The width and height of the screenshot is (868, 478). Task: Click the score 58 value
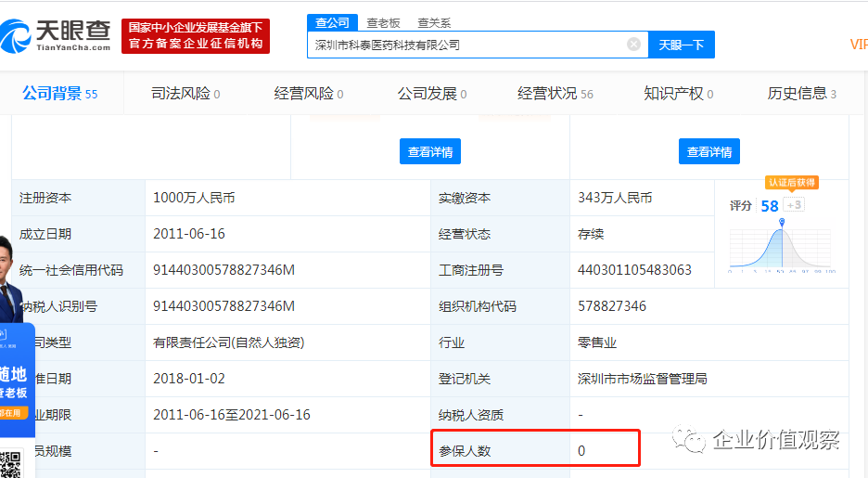[770, 206]
